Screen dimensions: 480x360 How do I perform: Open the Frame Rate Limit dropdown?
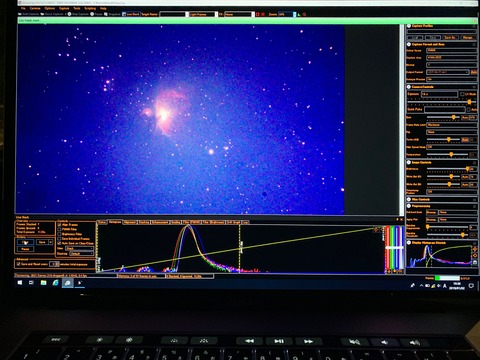(452, 125)
